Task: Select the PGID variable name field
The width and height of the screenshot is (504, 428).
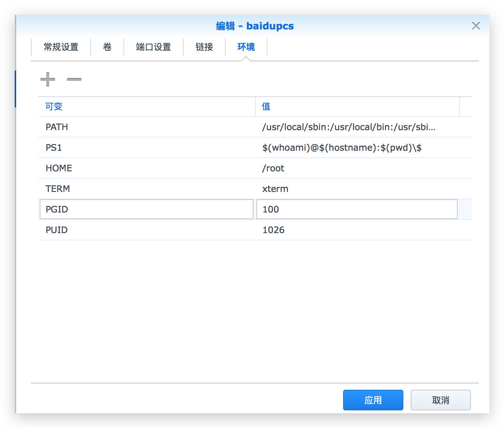Action: point(146,209)
